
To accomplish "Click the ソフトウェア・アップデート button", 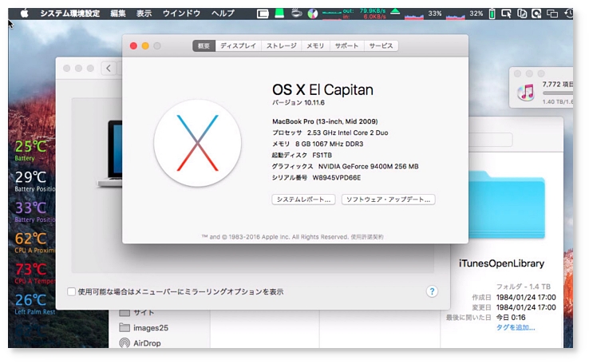I will pyautogui.click(x=389, y=200).
